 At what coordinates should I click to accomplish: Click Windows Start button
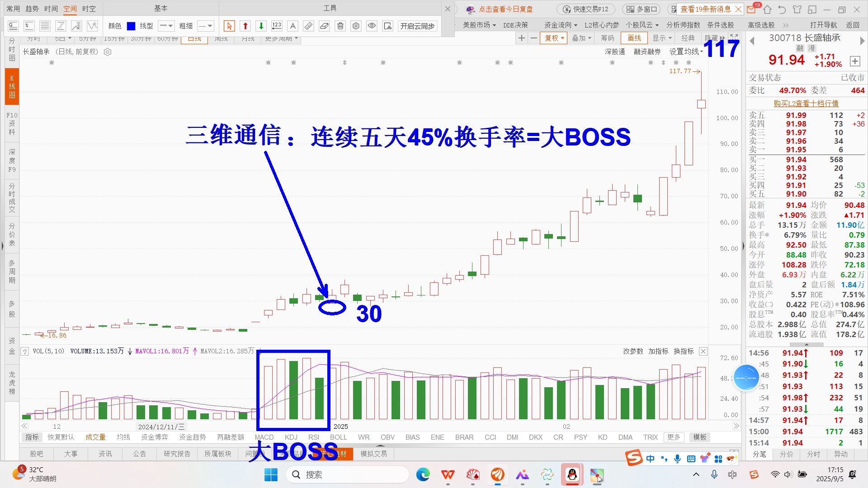pos(271,474)
